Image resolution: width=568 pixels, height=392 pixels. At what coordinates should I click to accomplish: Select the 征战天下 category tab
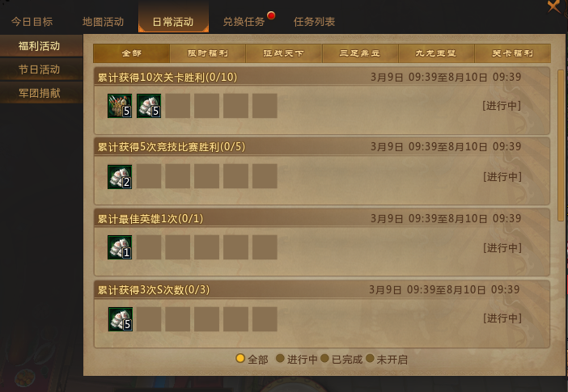(x=284, y=53)
